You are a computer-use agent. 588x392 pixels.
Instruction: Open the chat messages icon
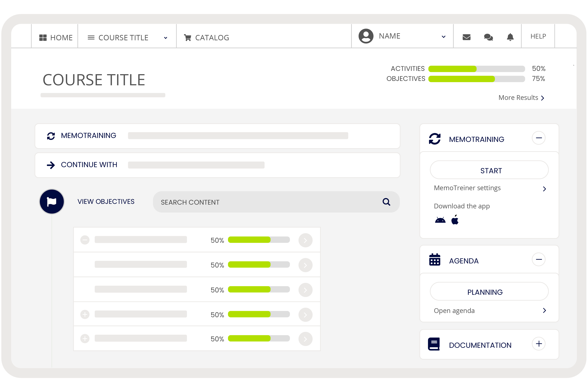488,37
